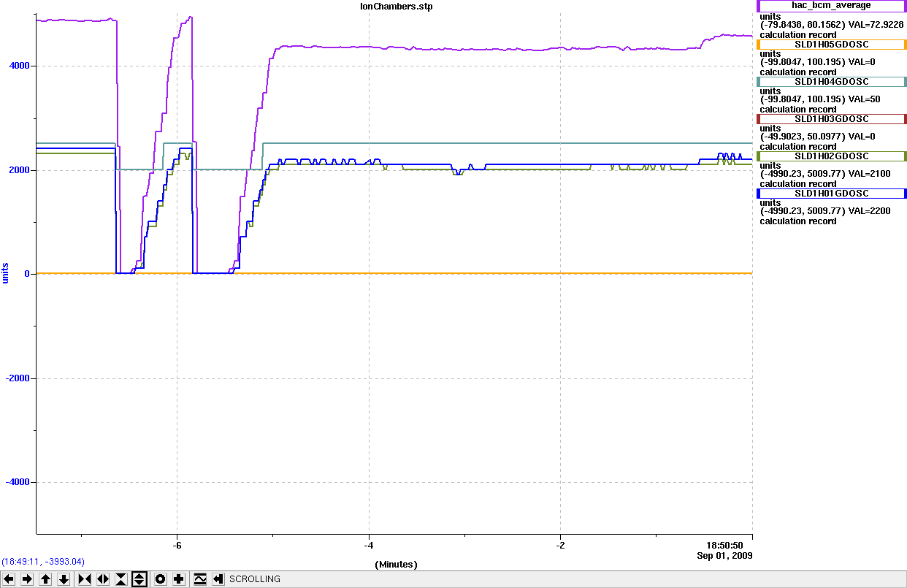Click the 0 y-axis tick label
This screenshot has height=588, width=907.
click(26, 274)
